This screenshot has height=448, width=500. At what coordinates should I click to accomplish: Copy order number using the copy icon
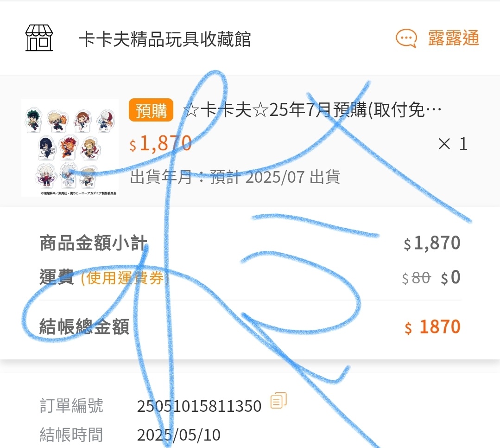278,400
